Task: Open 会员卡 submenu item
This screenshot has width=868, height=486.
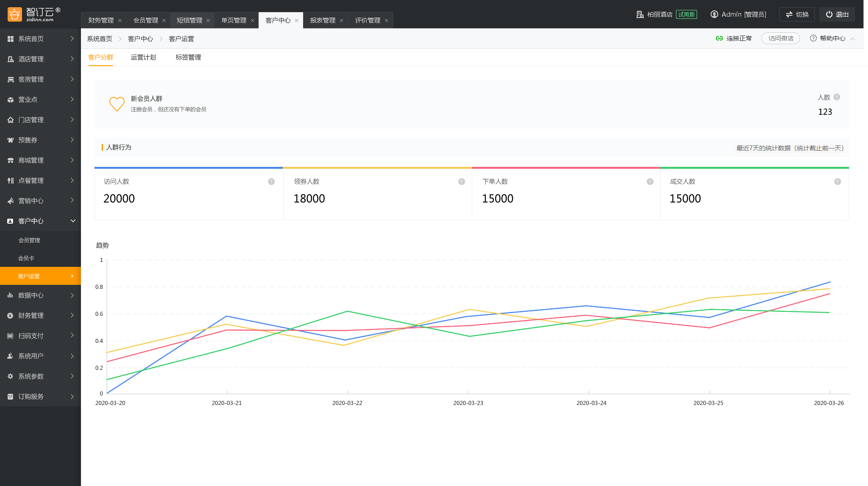Action: click(26, 258)
